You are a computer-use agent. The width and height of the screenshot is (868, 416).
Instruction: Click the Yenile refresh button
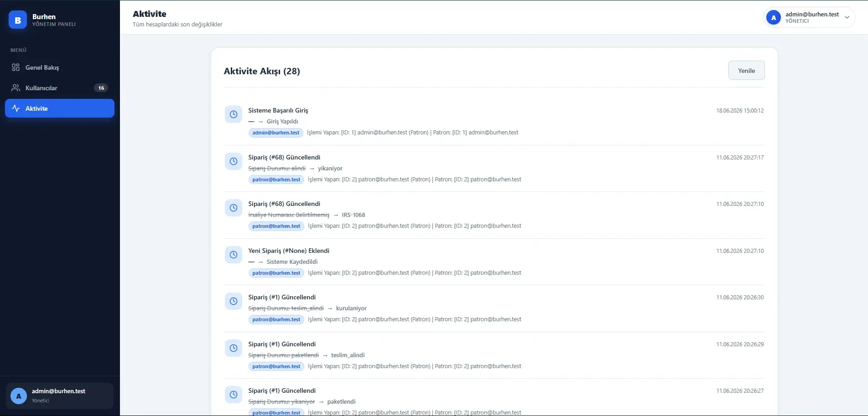[746, 71]
